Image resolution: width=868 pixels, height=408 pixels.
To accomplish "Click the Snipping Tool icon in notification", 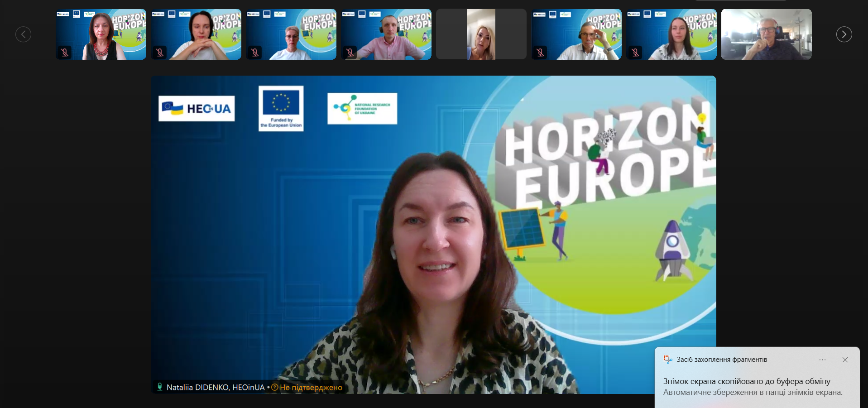I will (668, 360).
